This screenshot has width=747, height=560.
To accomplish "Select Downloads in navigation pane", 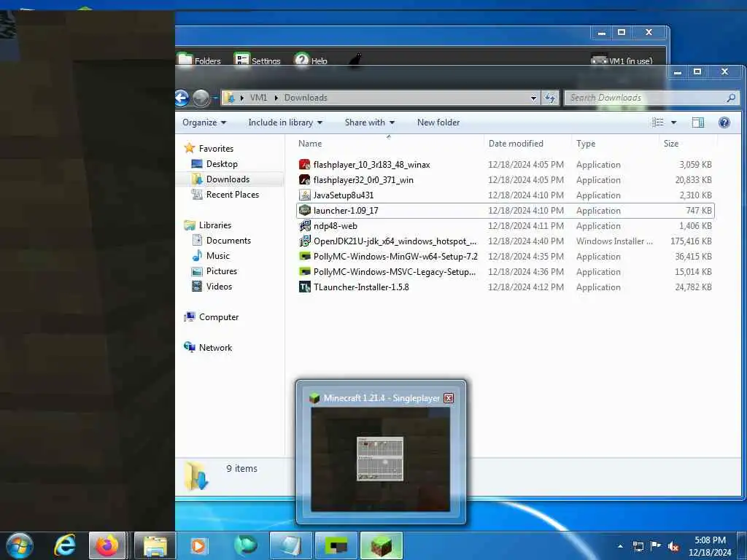I will (x=228, y=179).
